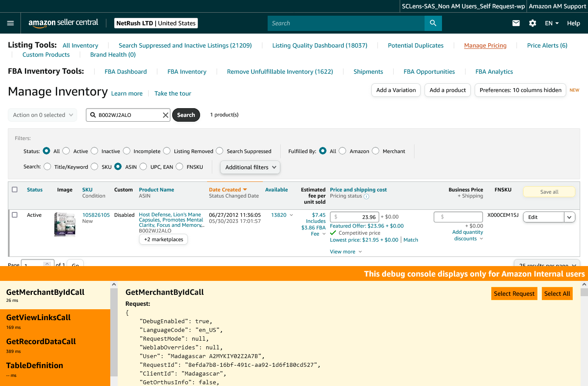This screenshot has height=386, width=588.
Task: Choose Fulfilled By Amazon radio
Action: coord(343,151)
